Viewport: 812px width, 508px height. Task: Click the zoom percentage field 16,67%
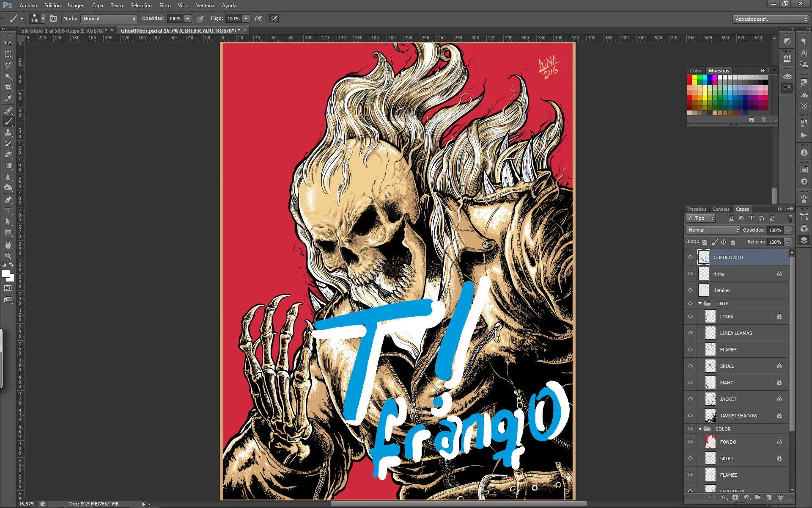tap(27, 504)
